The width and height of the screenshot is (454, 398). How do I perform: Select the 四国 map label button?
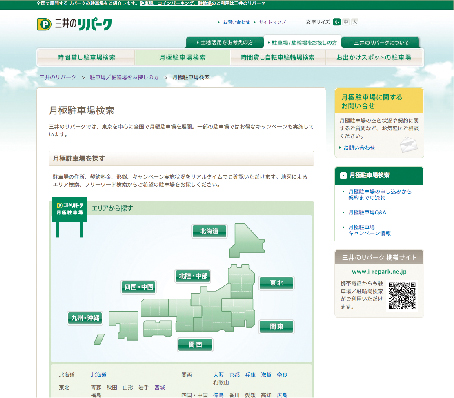(x=195, y=344)
